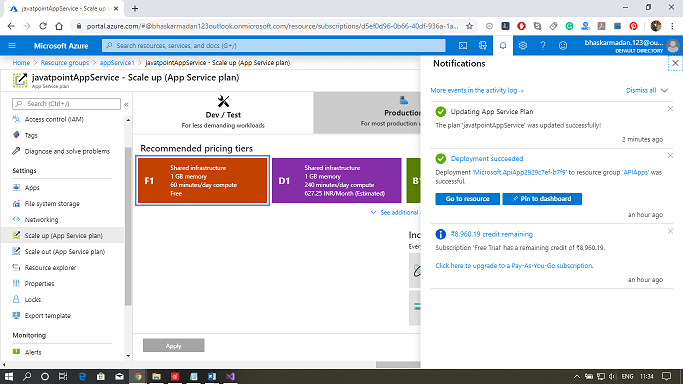Expand the Dismiss all dropdown chevron
683x384 pixels.
tap(664, 91)
